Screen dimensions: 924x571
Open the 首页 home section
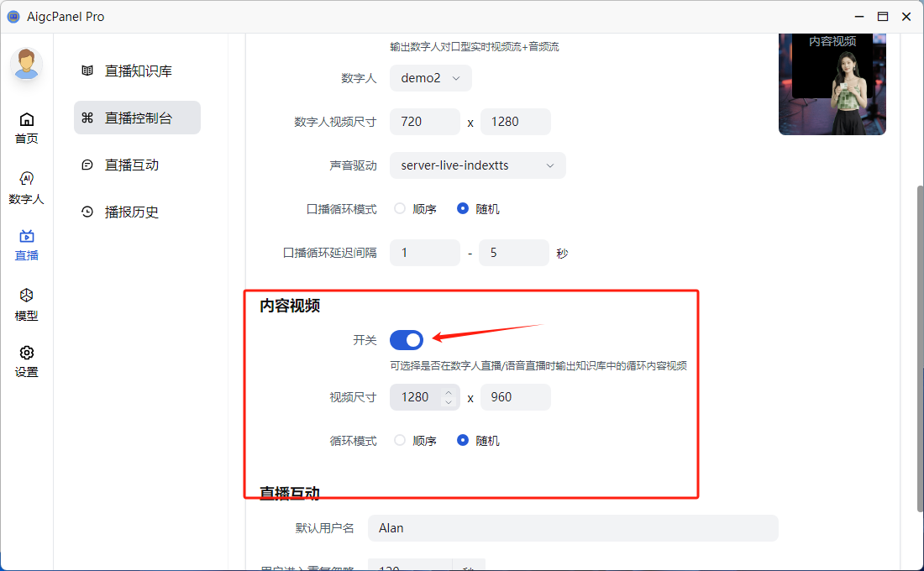point(26,126)
